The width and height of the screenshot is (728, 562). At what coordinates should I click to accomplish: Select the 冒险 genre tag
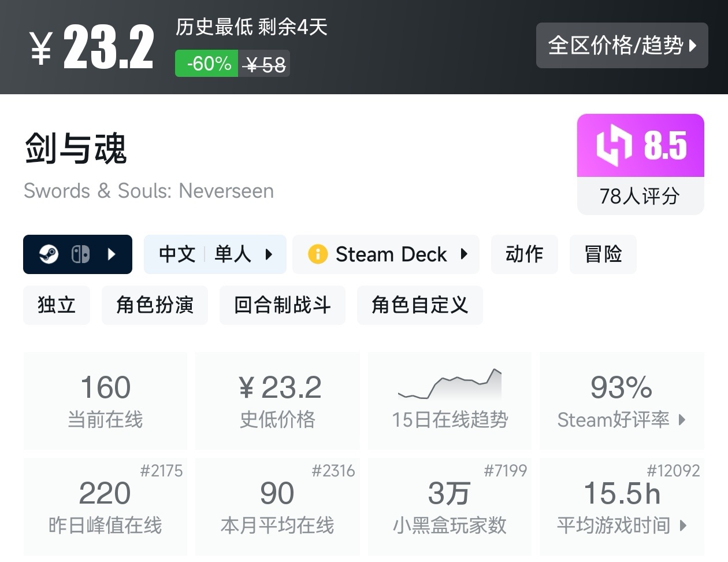coord(603,254)
